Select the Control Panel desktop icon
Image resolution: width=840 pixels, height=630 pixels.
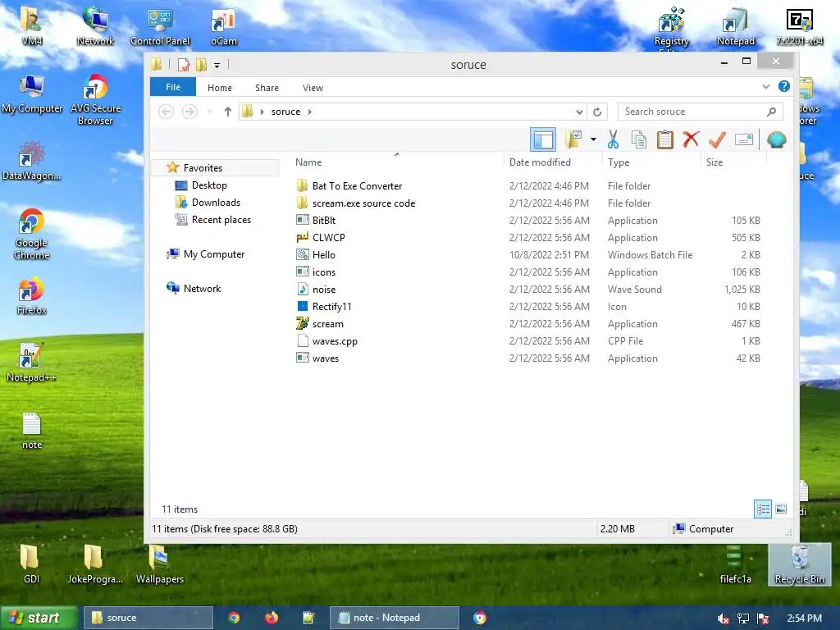click(160, 27)
